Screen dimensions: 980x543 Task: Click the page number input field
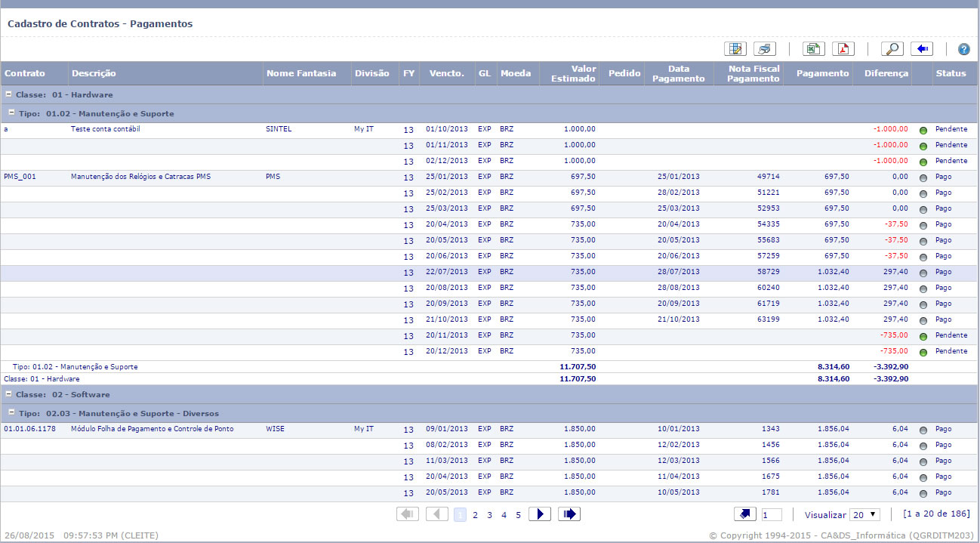point(772,515)
